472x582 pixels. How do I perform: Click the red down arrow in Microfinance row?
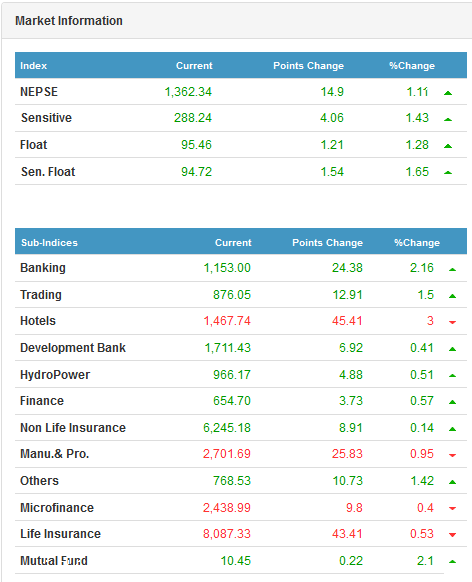pyautogui.click(x=452, y=509)
